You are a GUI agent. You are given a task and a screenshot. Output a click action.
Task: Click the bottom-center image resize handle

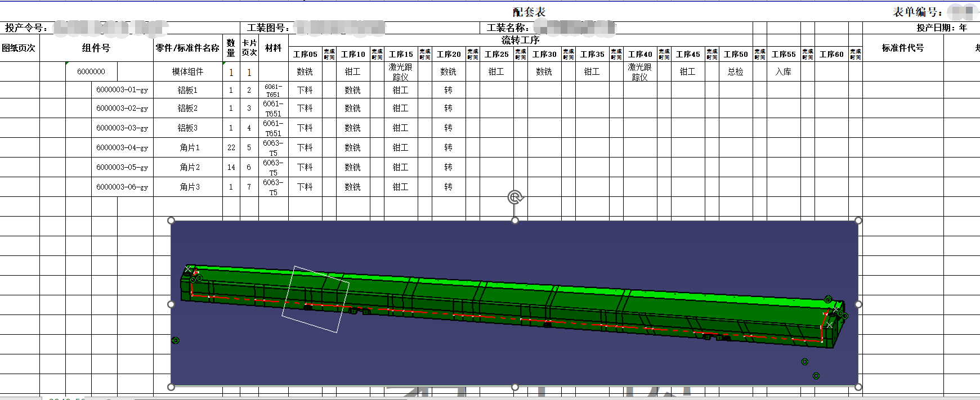pos(515,387)
